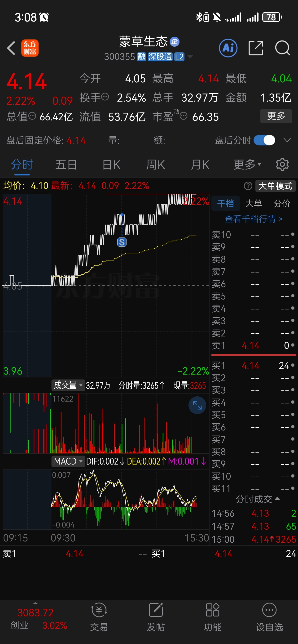Image resolution: width=298 pixels, height=644 pixels.
Task: Tap info icon next to 总值
Action: point(32,116)
